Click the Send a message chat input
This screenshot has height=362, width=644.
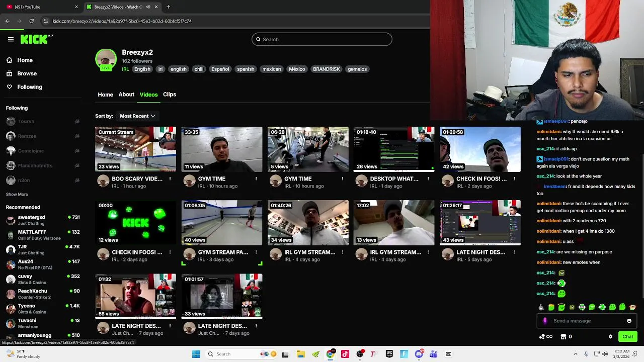[x=588, y=321]
